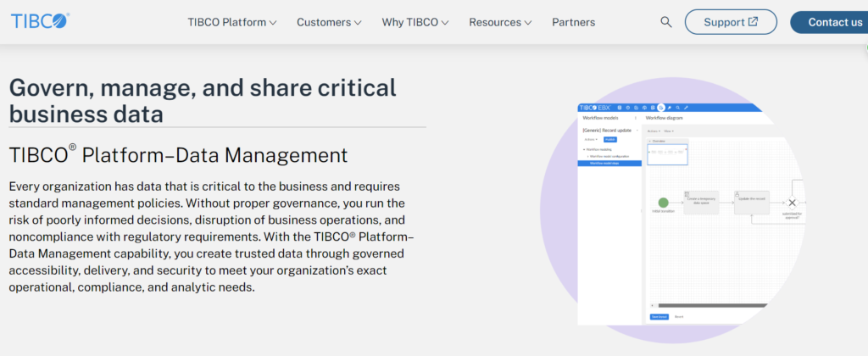This screenshot has height=356, width=868.
Task: Open the View dropdown in Workflow diagram
Action: [x=669, y=131]
